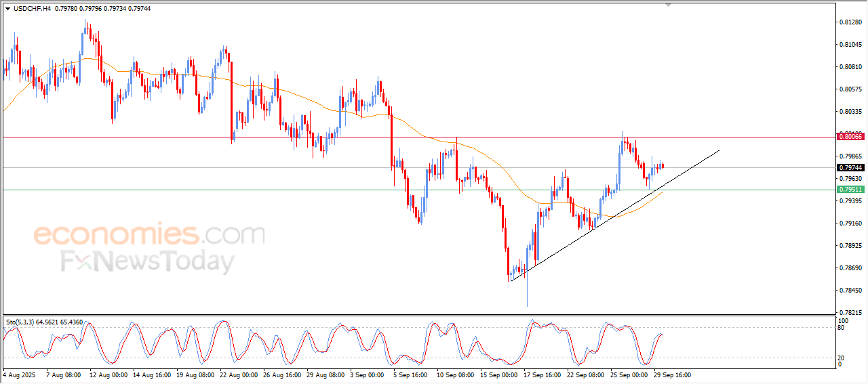Click the stochastic 80 level value
This screenshot has height=384, width=868.
click(x=842, y=328)
